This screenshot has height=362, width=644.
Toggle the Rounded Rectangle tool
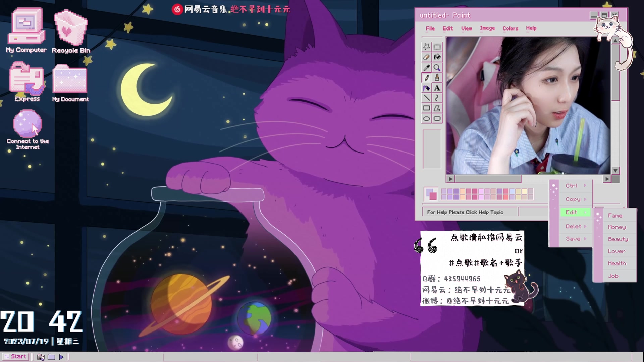(437, 119)
